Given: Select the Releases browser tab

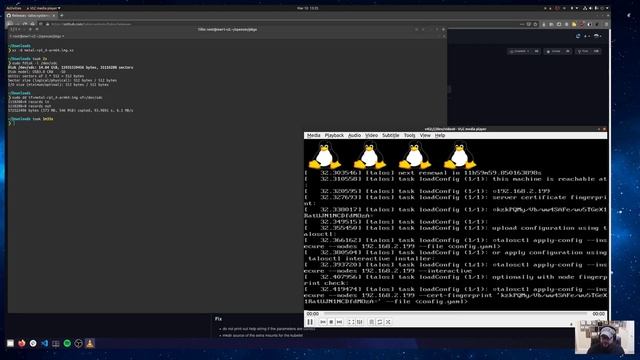Looking at the screenshot, I should pyautogui.click(x=31, y=16).
